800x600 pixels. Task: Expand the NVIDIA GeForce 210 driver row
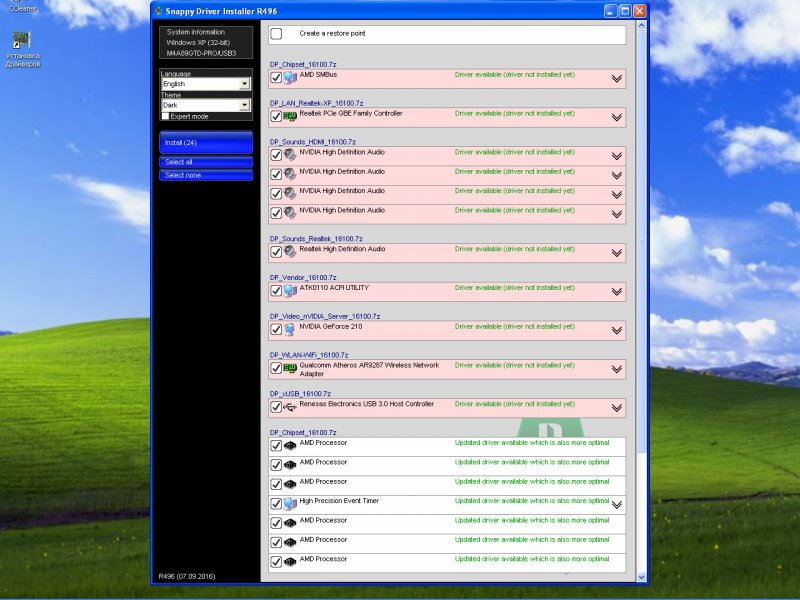[616, 330]
